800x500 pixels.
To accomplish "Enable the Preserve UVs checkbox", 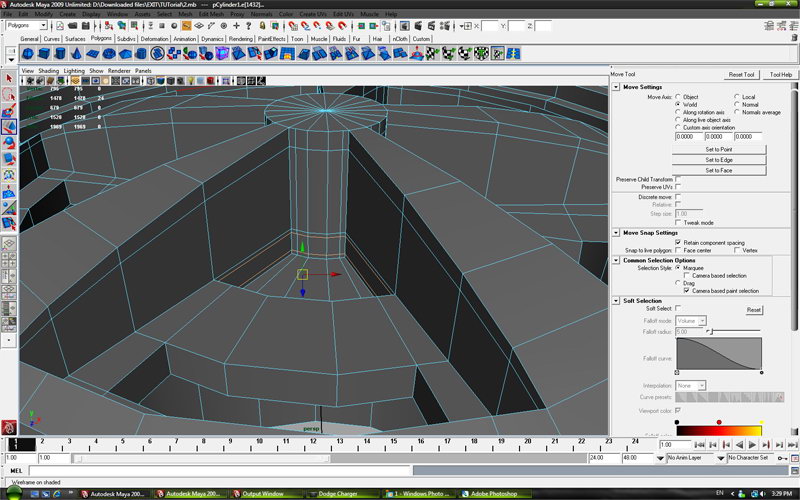I will [678, 187].
